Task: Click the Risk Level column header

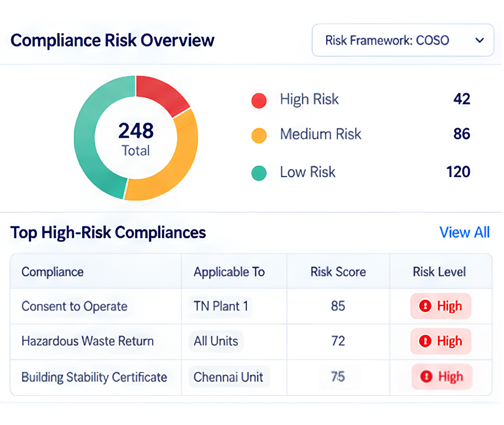Action: coord(440,272)
